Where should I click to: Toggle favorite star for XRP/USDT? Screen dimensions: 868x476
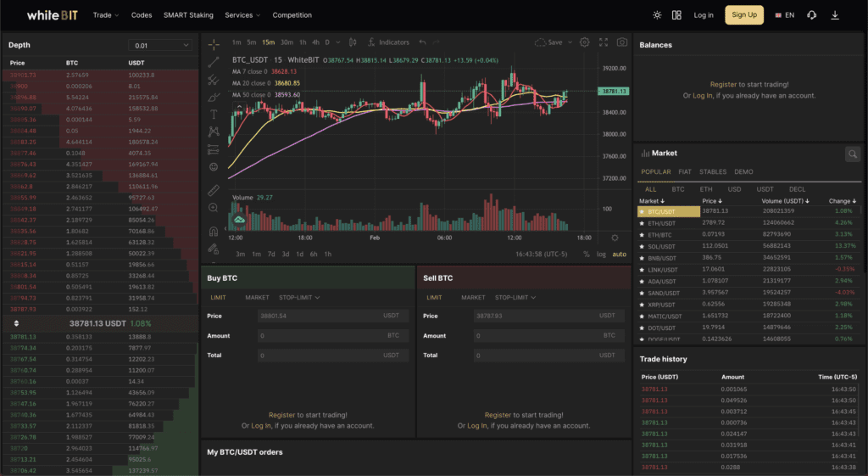[x=642, y=305]
